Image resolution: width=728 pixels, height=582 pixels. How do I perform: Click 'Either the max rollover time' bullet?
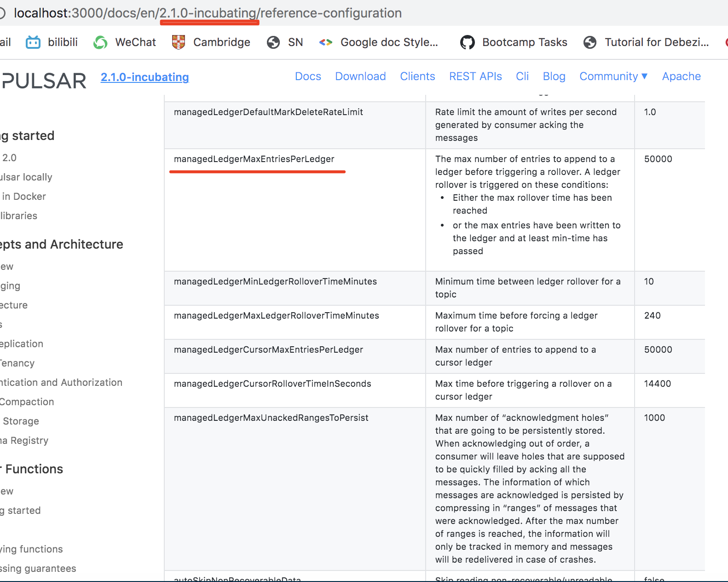pos(532,204)
